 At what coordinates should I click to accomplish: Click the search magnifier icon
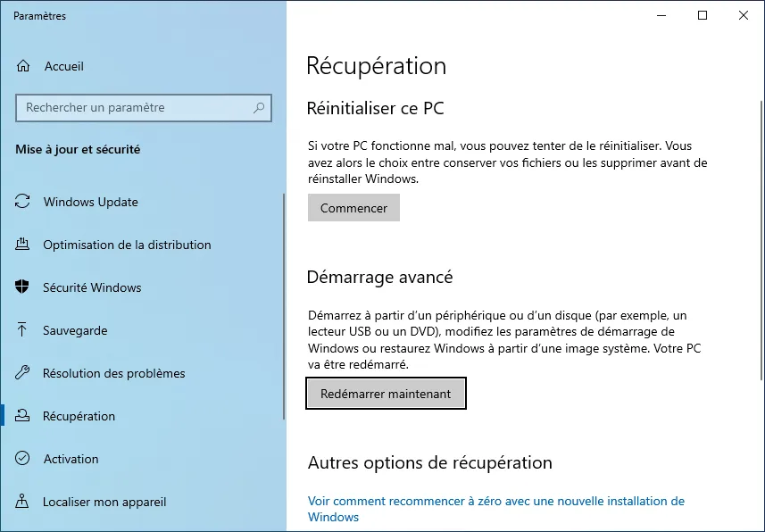point(259,108)
